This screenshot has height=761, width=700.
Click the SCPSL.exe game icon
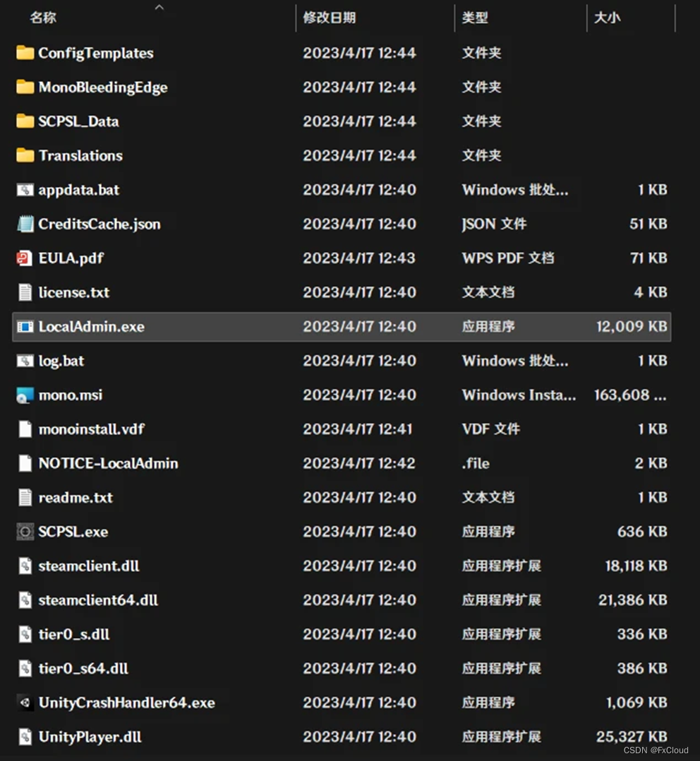click(x=25, y=532)
